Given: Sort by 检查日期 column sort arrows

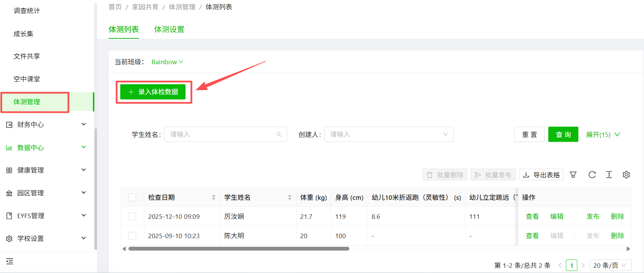Looking at the screenshot, I should [x=214, y=197].
